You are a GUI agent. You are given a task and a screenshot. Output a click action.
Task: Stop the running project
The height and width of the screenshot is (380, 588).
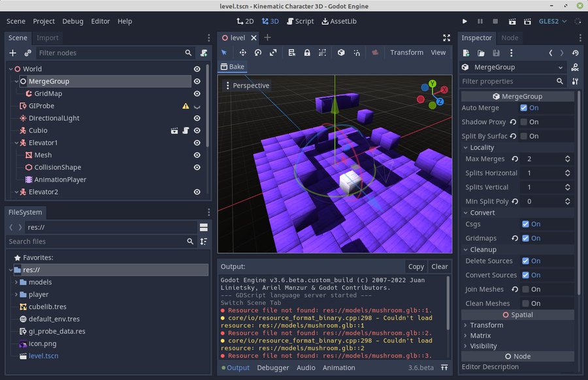[x=495, y=22]
